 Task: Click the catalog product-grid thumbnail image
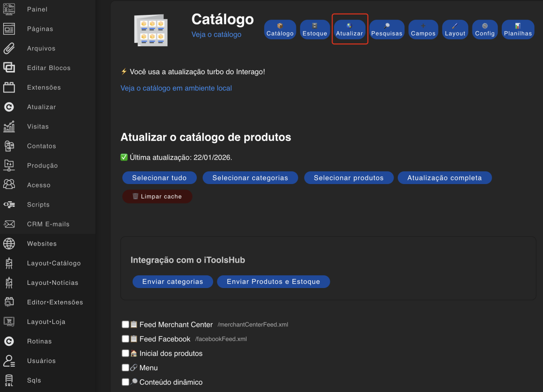[x=151, y=29]
